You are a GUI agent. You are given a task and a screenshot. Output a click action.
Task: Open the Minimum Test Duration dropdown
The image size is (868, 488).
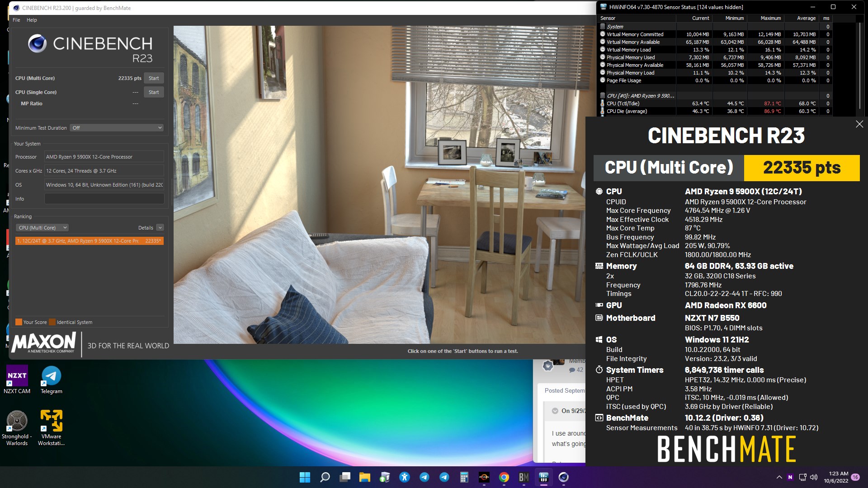117,128
